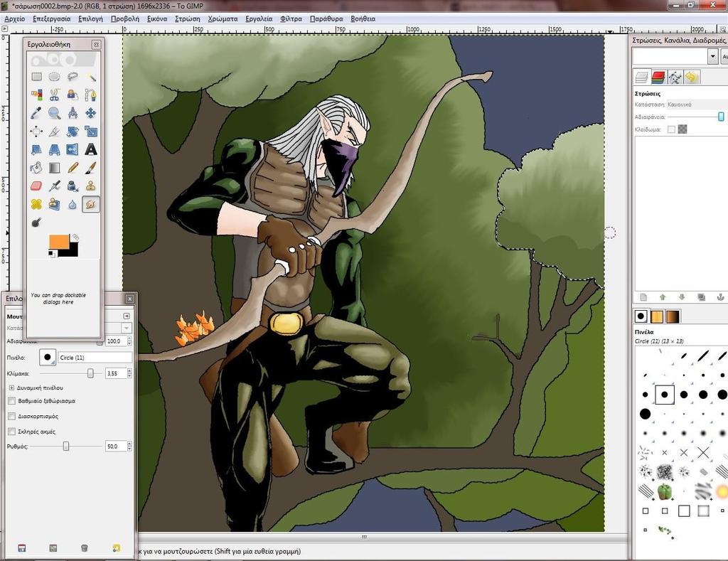Select the Text tool letter A
728x561 pixels.
[x=91, y=149]
